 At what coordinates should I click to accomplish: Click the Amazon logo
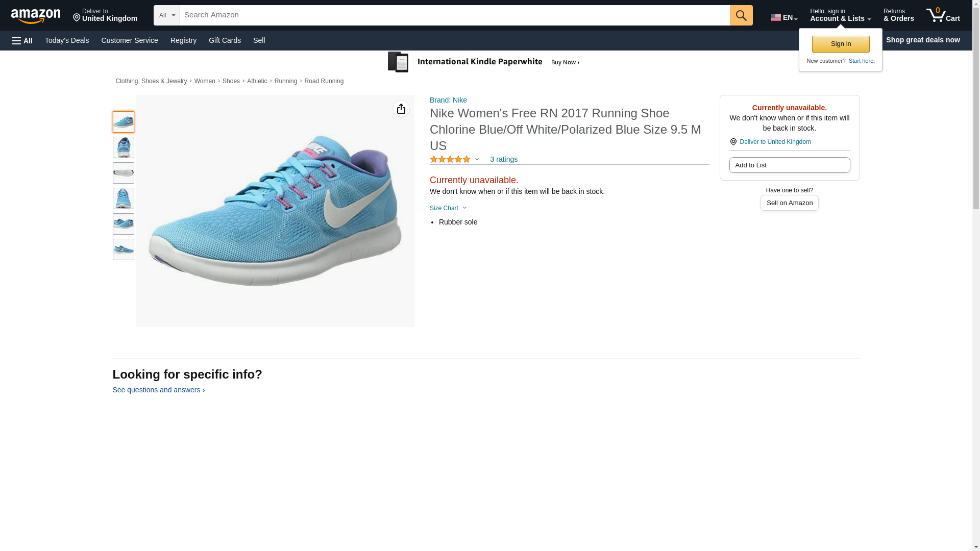36,16
